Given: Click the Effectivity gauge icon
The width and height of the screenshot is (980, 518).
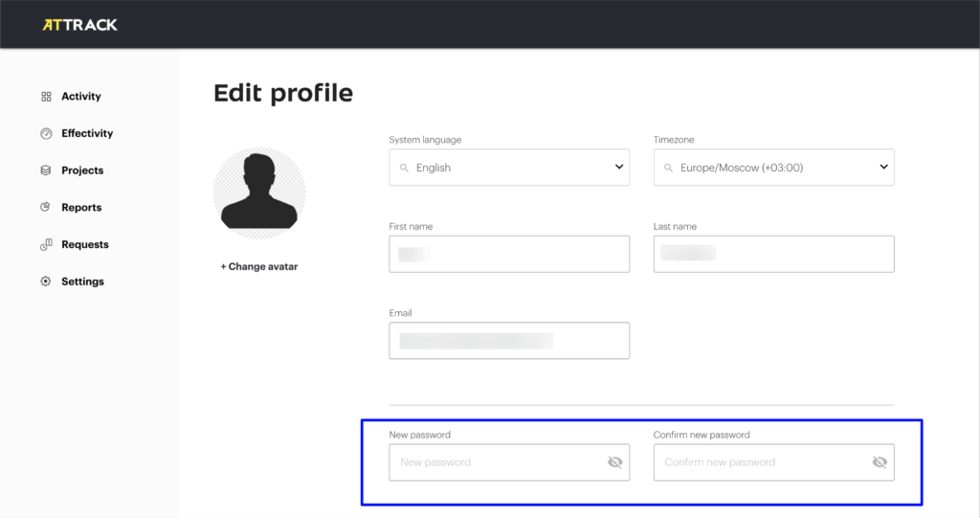Looking at the screenshot, I should (46, 133).
